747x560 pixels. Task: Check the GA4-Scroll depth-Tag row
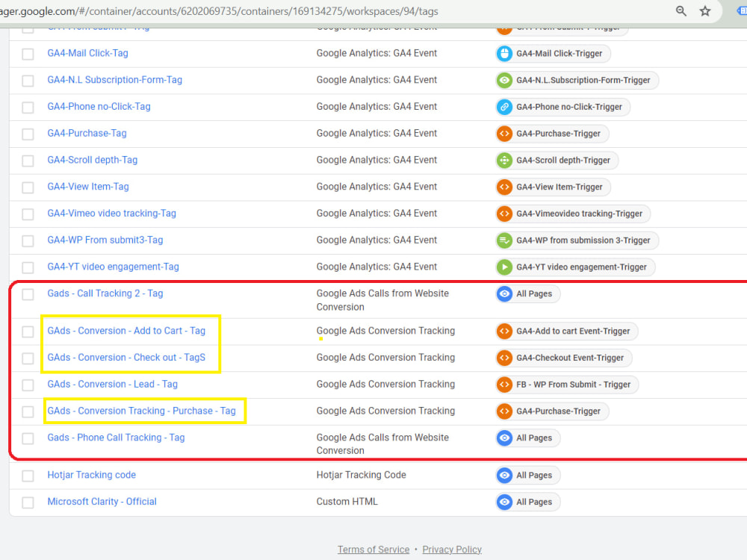[x=28, y=161]
